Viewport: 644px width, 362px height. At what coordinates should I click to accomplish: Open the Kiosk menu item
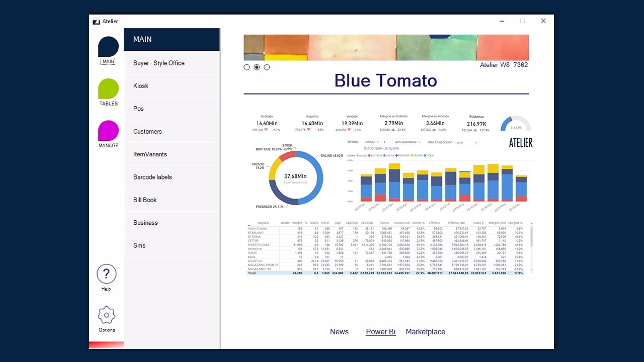(172, 86)
